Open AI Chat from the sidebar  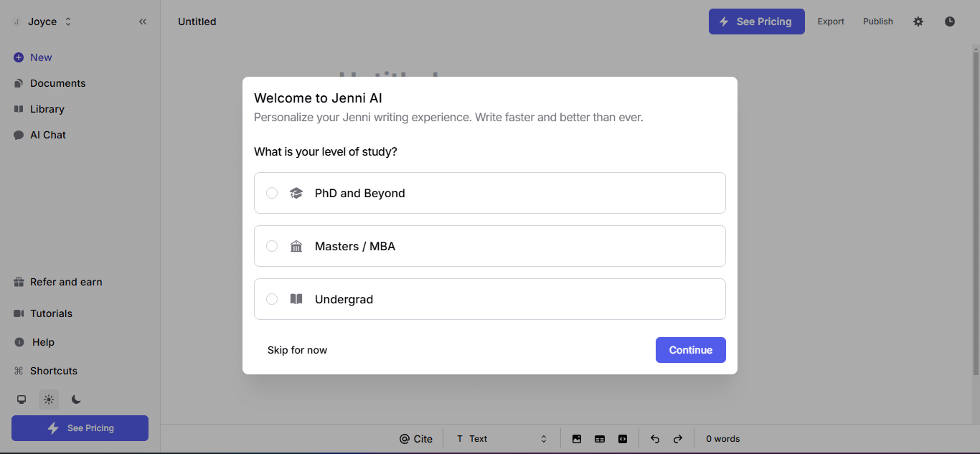pyautogui.click(x=40, y=135)
